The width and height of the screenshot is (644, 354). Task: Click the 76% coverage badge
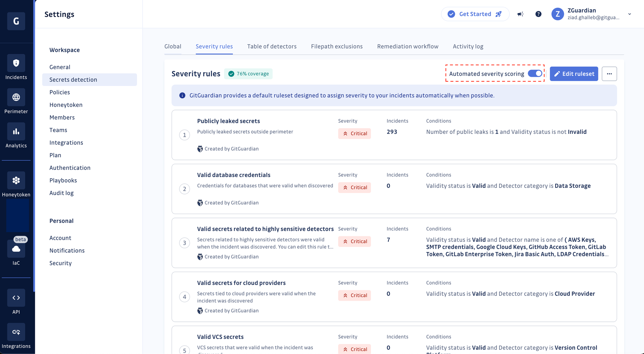(x=248, y=74)
